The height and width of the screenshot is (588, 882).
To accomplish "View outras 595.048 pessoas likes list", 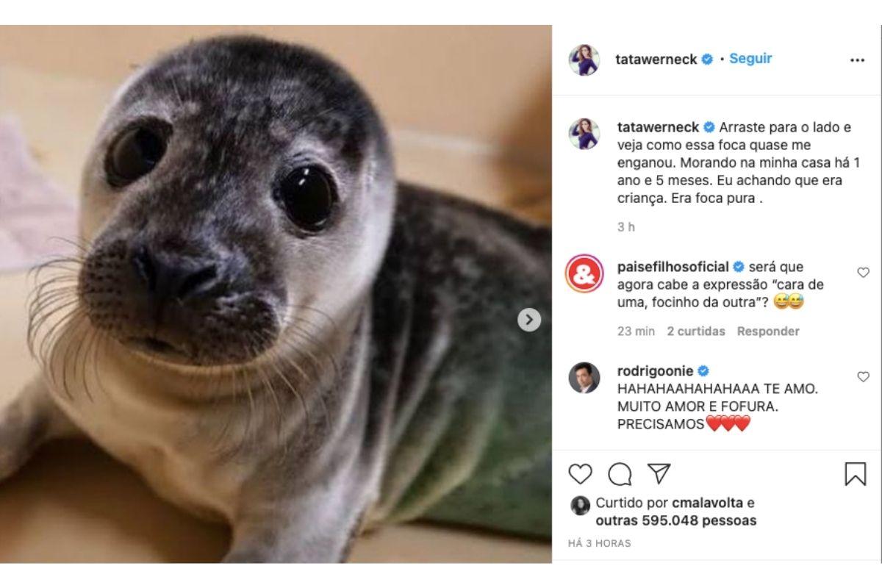I will (675, 520).
